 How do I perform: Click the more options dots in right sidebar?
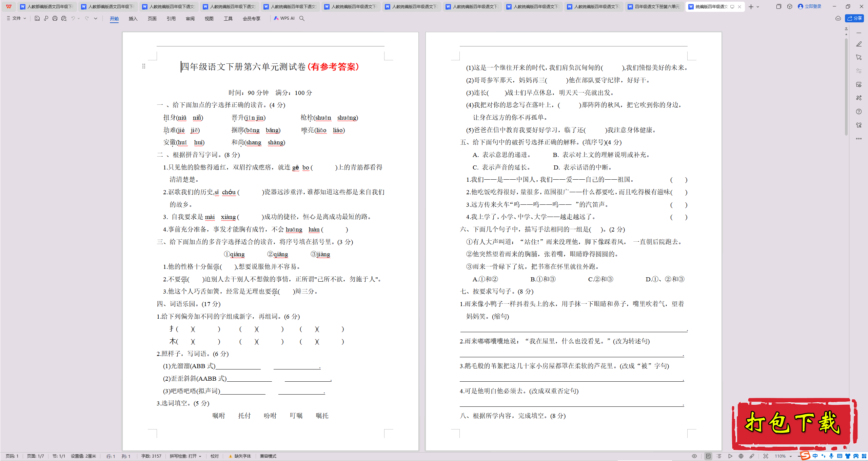(x=859, y=139)
